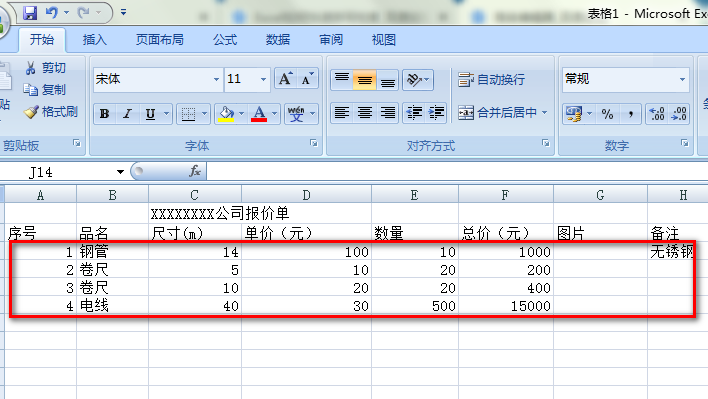Image resolution: width=708 pixels, height=399 pixels.
Task: Align text left
Action: click(342, 113)
